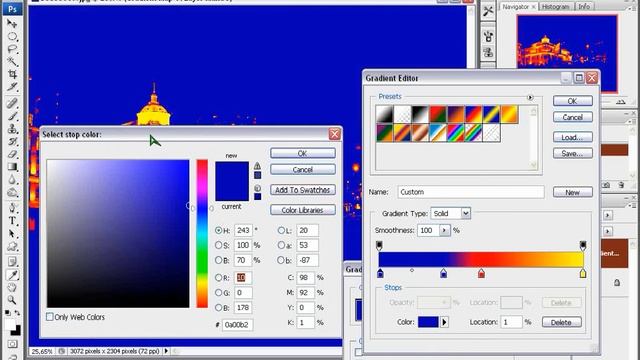Select the Hand tool

click(12, 288)
